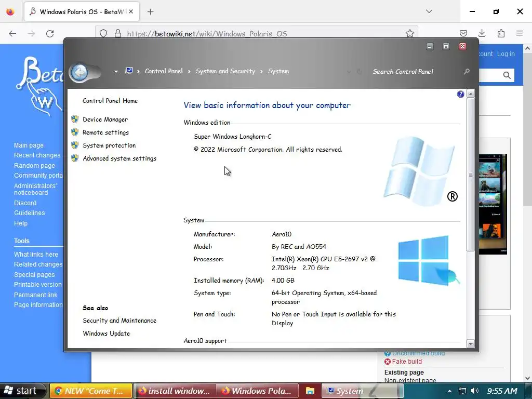This screenshot has width=532, height=399.
Task: Close the Windows Polaris OS tab
Action: tap(131, 11)
